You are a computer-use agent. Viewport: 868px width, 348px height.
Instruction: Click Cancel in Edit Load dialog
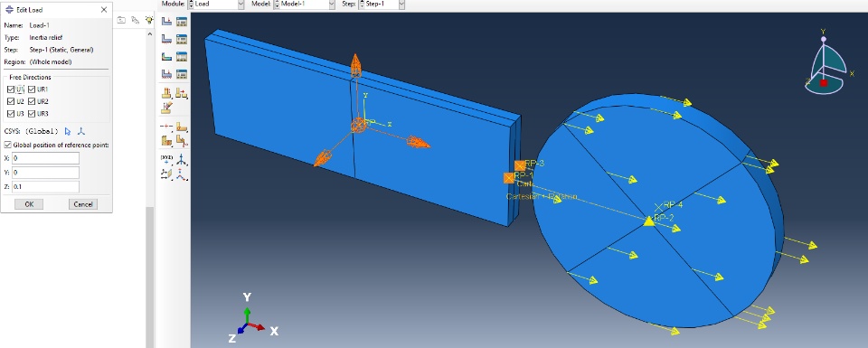point(83,204)
